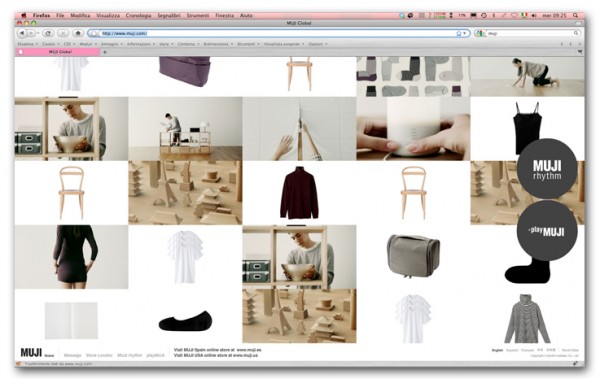Click the woman crawling on floor image
600x379 pixels.
point(527,77)
